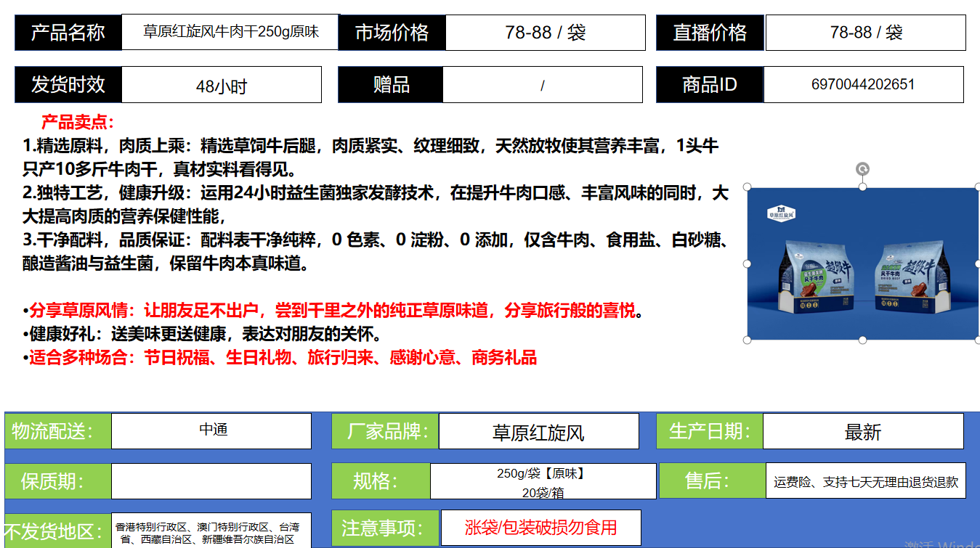Select the 48小时 delivery time box
The image size is (980, 548).
coord(221,86)
